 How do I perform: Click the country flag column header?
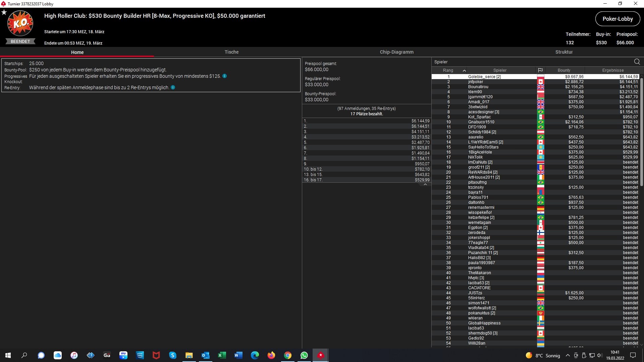(x=540, y=70)
